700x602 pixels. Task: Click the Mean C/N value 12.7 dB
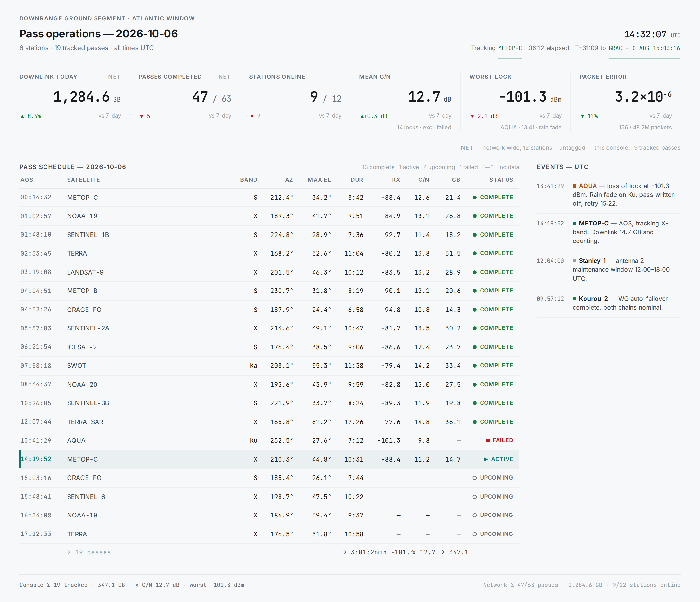430,97
